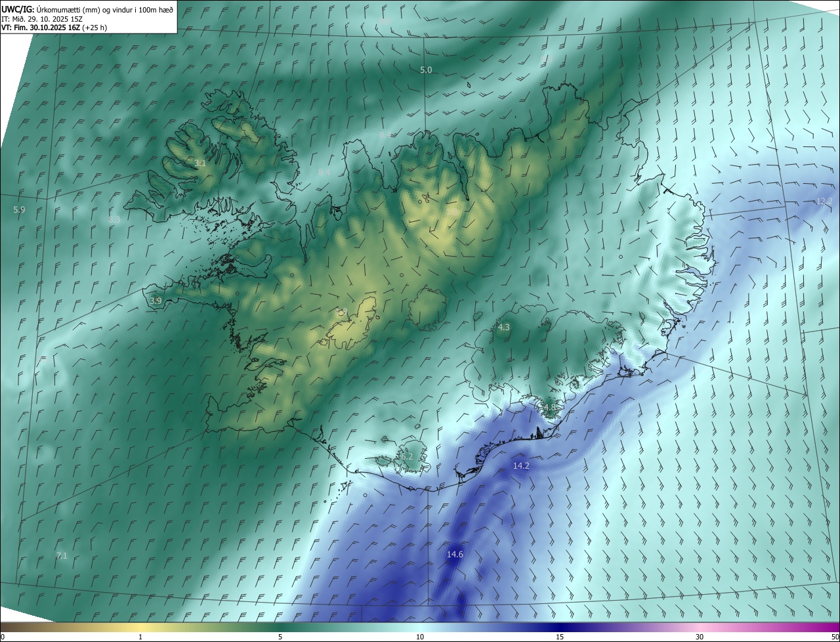This screenshot has width=840, height=642.
Task: Click the legend tick label 5
Action: tap(280, 637)
